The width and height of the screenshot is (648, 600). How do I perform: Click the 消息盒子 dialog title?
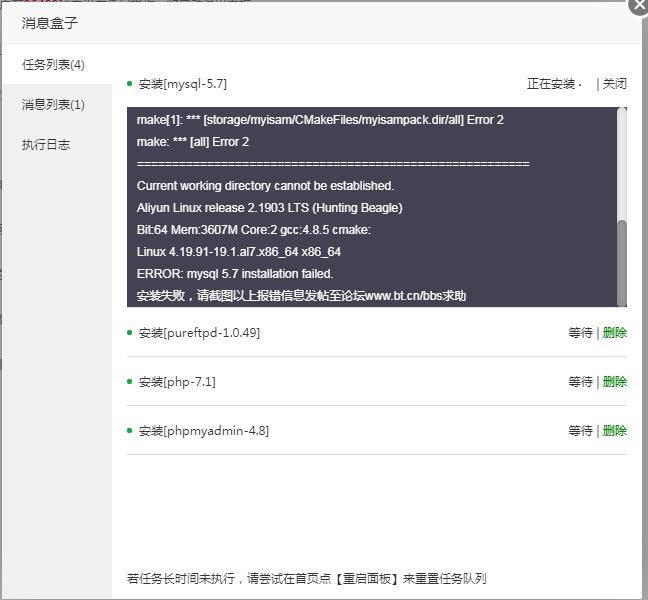[x=50, y=23]
